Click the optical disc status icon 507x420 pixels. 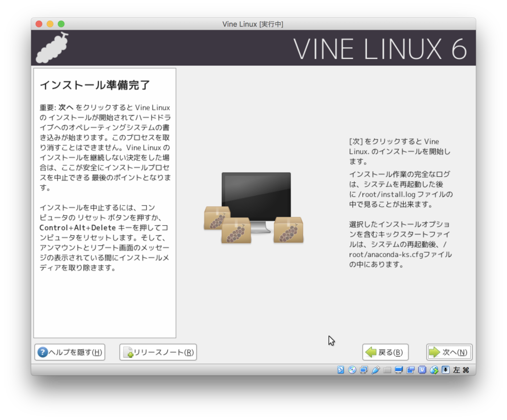(x=352, y=370)
